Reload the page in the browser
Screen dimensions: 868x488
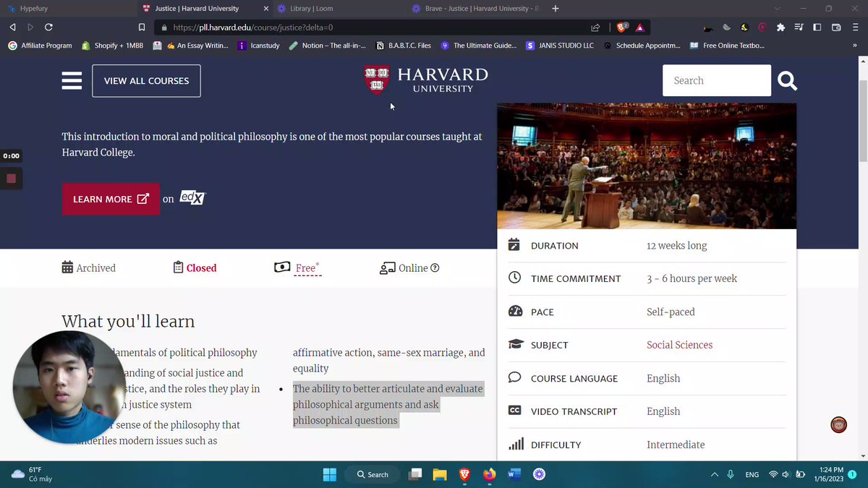point(48,27)
